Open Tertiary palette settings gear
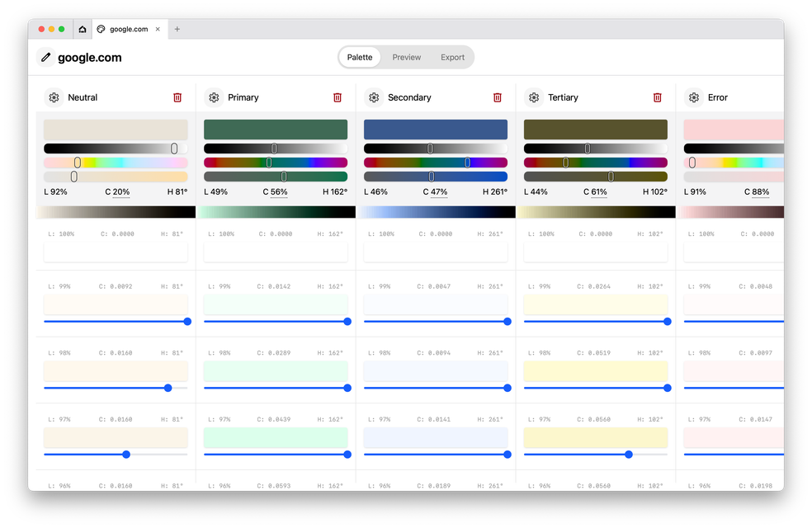 (x=535, y=97)
